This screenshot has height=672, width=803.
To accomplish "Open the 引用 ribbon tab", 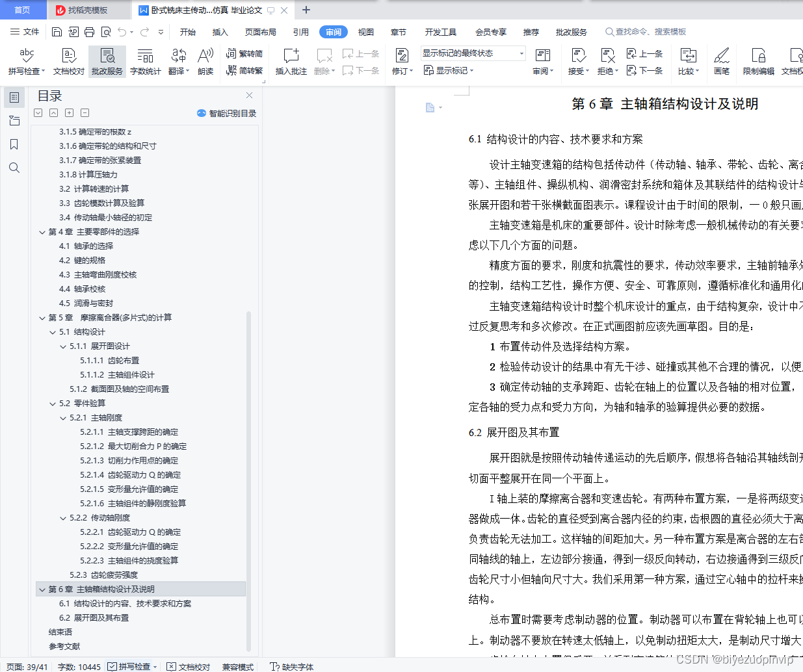I will pos(301,32).
